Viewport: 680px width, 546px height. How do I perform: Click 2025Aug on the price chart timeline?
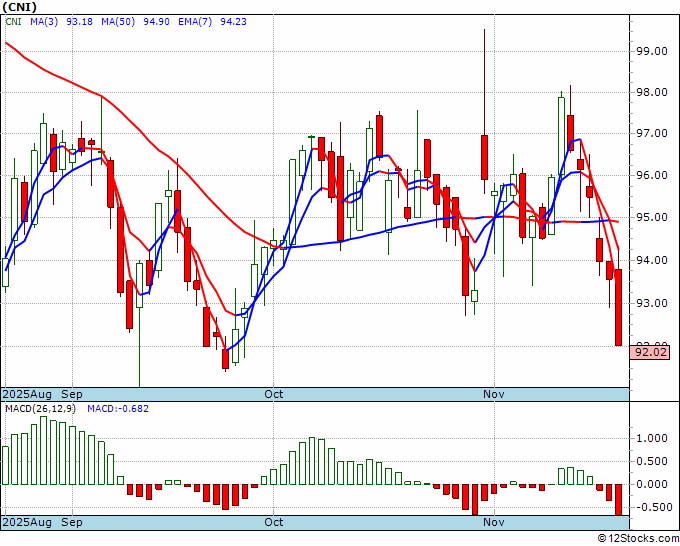(27, 394)
